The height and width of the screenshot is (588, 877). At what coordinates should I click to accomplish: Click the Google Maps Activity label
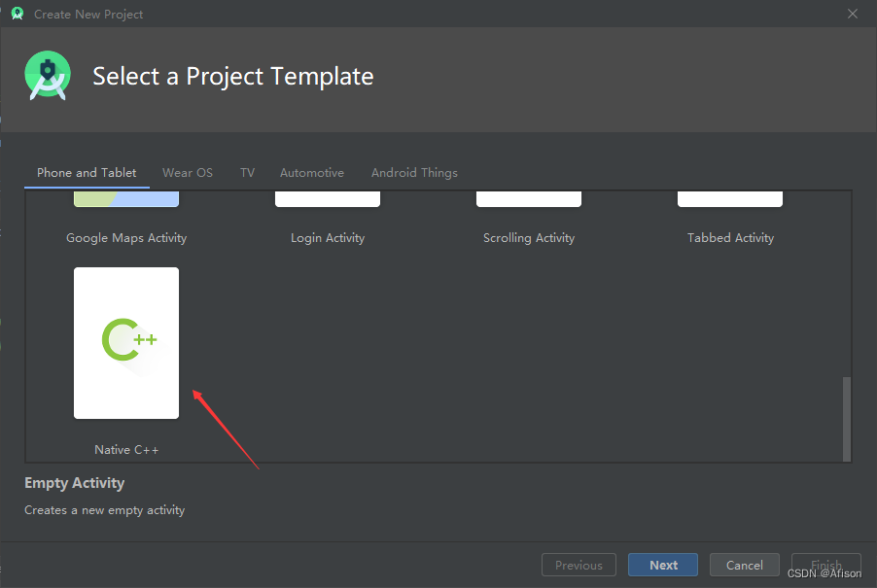pyautogui.click(x=126, y=238)
